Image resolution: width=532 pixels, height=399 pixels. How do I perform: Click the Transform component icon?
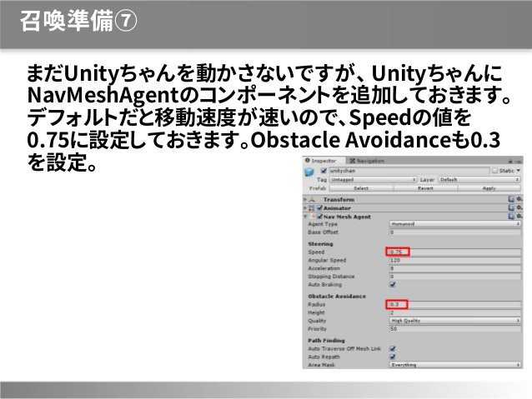point(312,200)
